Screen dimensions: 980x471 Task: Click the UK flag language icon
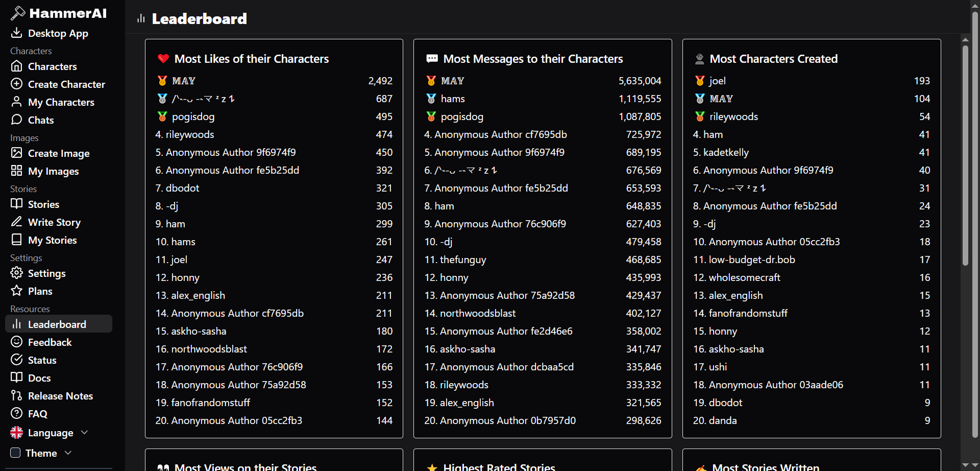[17, 433]
